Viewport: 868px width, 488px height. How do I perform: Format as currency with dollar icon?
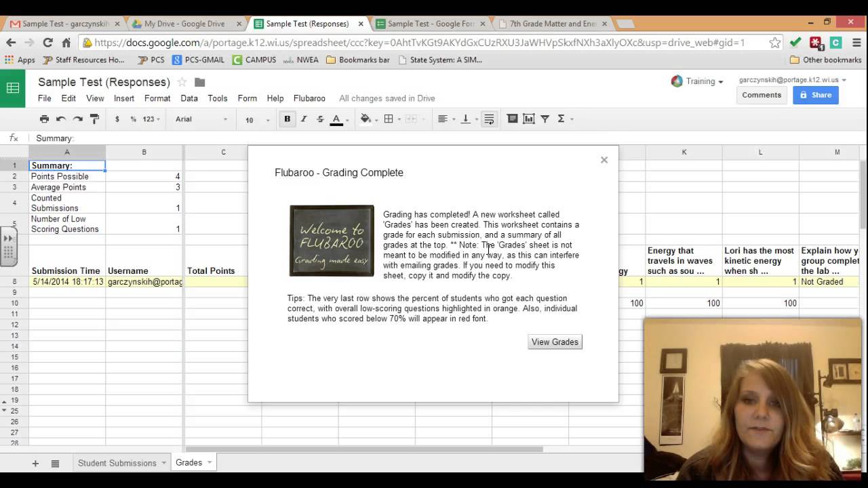click(x=117, y=119)
